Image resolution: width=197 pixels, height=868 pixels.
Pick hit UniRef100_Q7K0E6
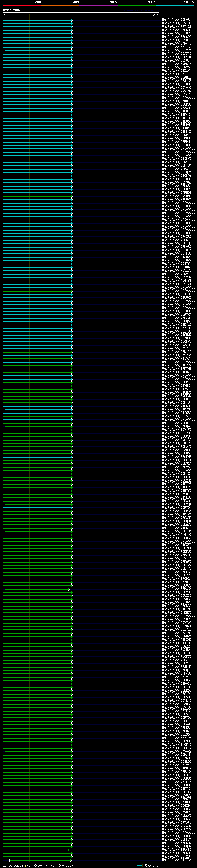pos(177,101)
